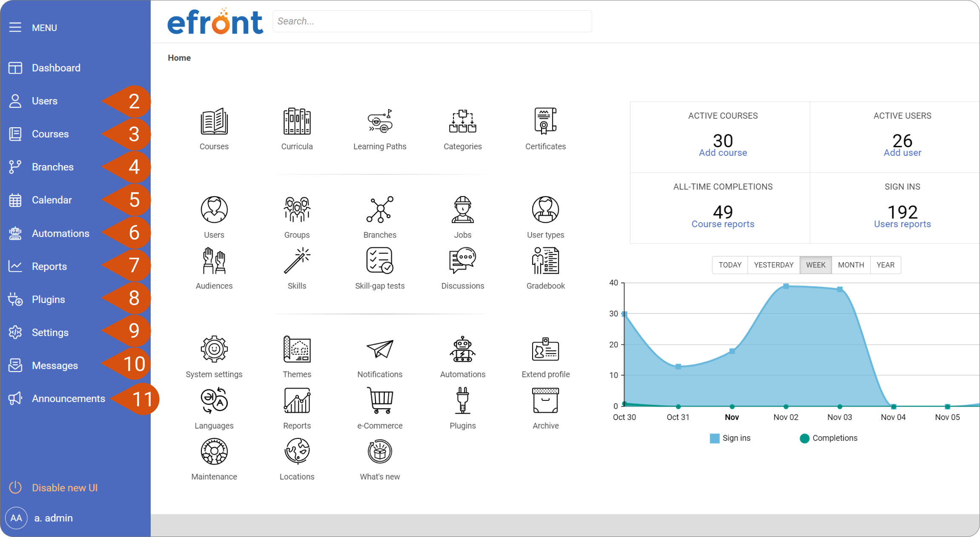Open Calendar from the sidebar
This screenshot has height=537, width=980.
coord(52,200)
